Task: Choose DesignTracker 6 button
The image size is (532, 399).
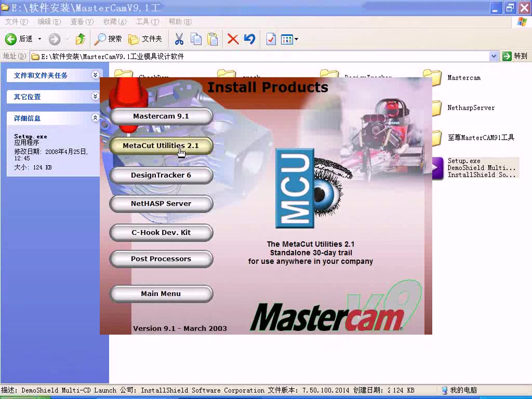Action: tap(161, 175)
